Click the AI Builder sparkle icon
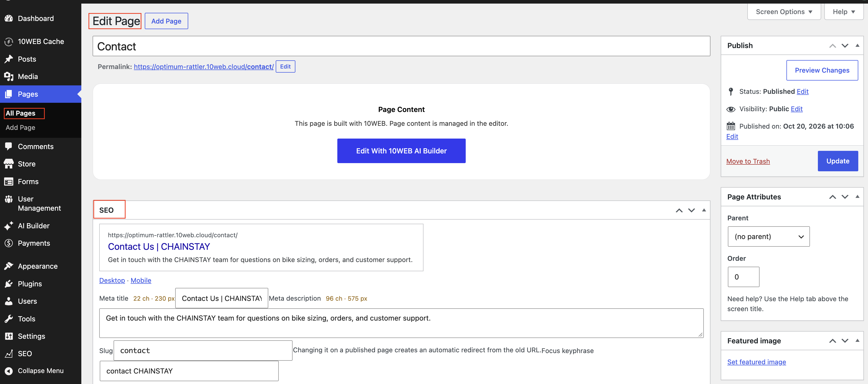The height and width of the screenshot is (384, 868). [9, 226]
